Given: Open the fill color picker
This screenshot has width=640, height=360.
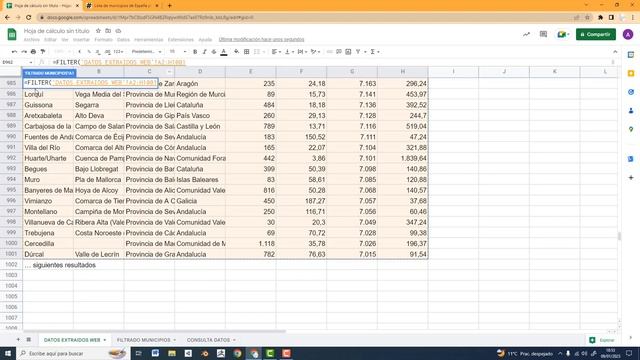Looking at the screenshot, I should click(x=236, y=52).
